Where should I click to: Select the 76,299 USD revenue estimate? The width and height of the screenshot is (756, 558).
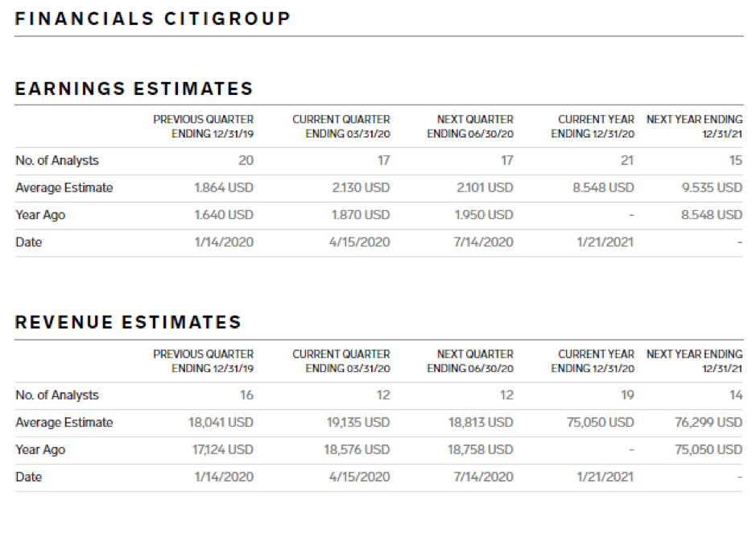point(708,423)
